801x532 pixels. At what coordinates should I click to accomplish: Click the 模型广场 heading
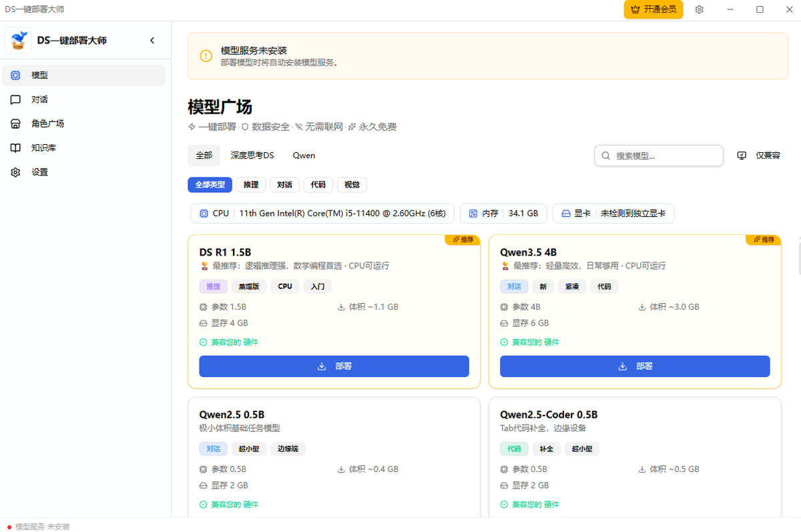coord(220,107)
